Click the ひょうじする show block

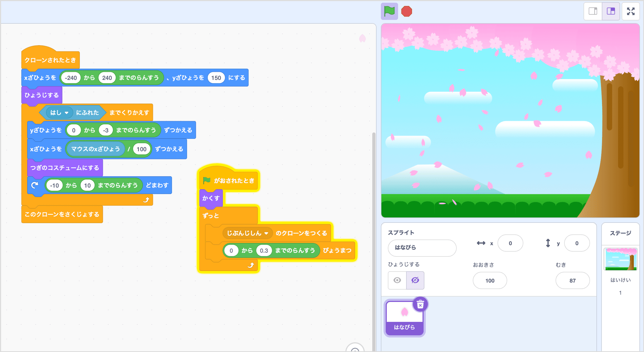(42, 95)
